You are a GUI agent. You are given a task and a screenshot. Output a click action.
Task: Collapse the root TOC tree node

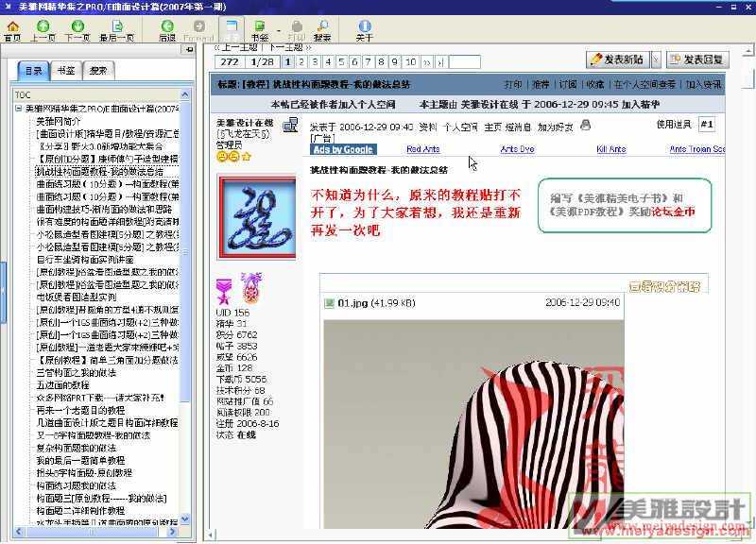(18, 109)
